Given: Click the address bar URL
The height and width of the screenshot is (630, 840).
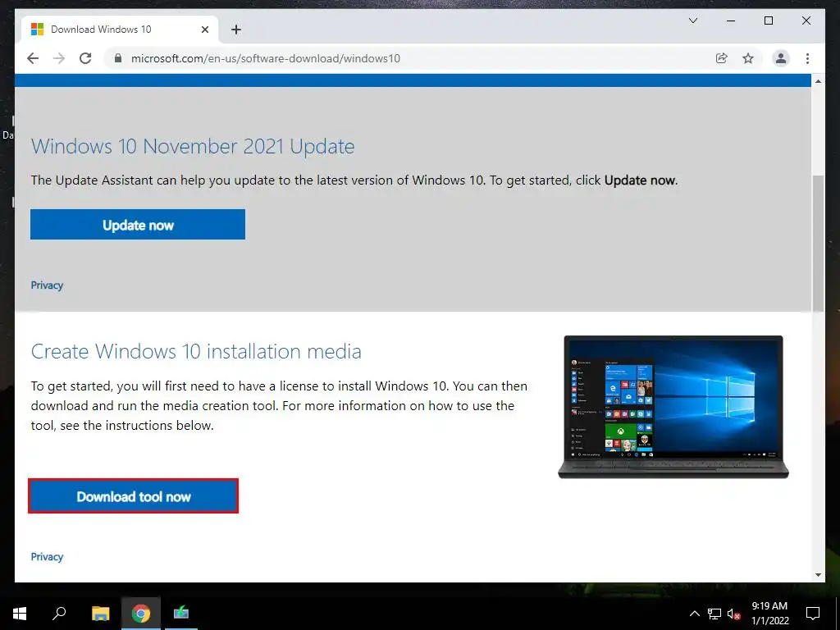Looking at the screenshot, I should tap(266, 58).
